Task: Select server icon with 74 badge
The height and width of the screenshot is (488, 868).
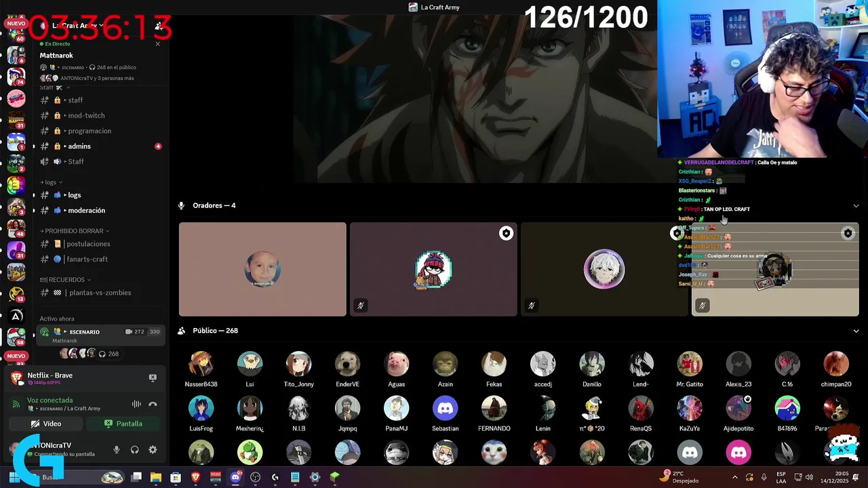Action: [16, 75]
